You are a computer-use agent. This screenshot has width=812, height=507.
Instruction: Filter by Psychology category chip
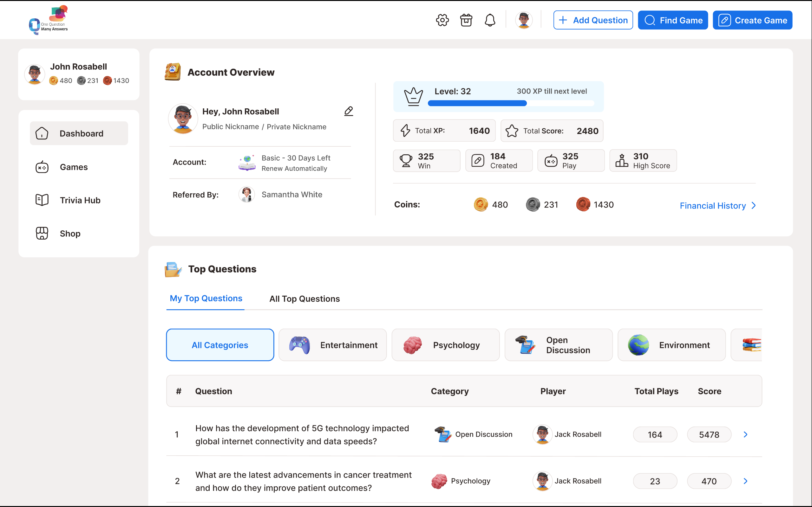tap(446, 345)
